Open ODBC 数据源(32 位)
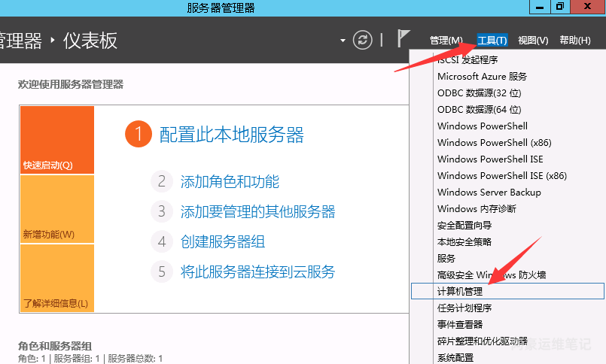The width and height of the screenshot is (606, 364). pyautogui.click(x=480, y=93)
